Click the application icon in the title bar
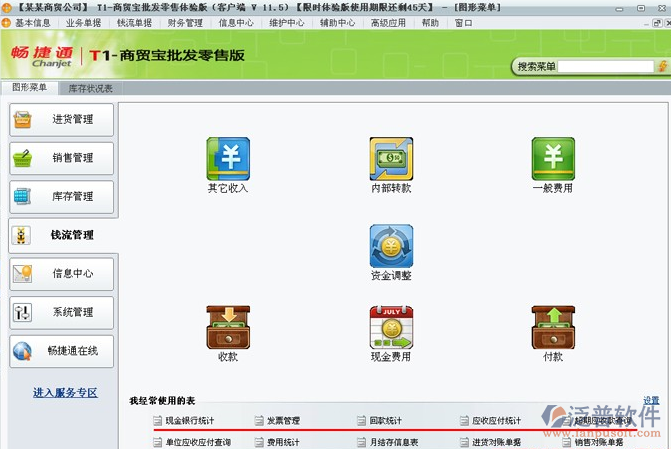This screenshot has height=449, width=671. (6, 7)
